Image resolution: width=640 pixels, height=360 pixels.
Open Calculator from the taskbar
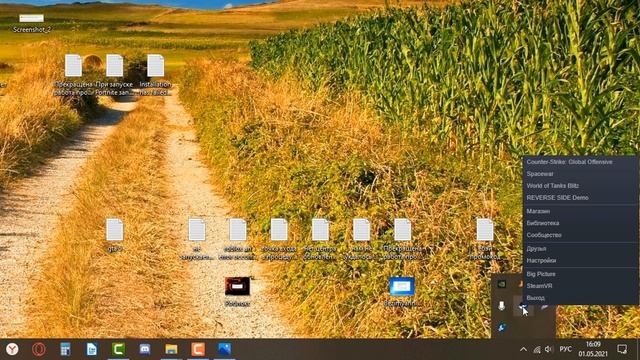65,349
